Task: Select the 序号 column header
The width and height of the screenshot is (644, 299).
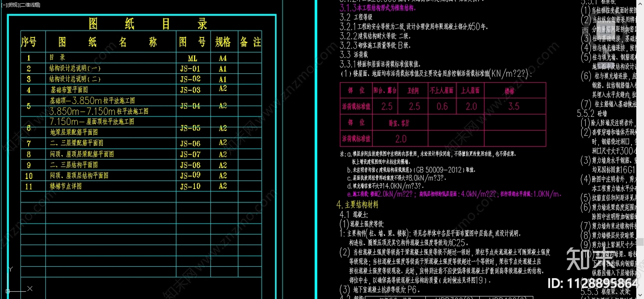Action: (x=29, y=42)
